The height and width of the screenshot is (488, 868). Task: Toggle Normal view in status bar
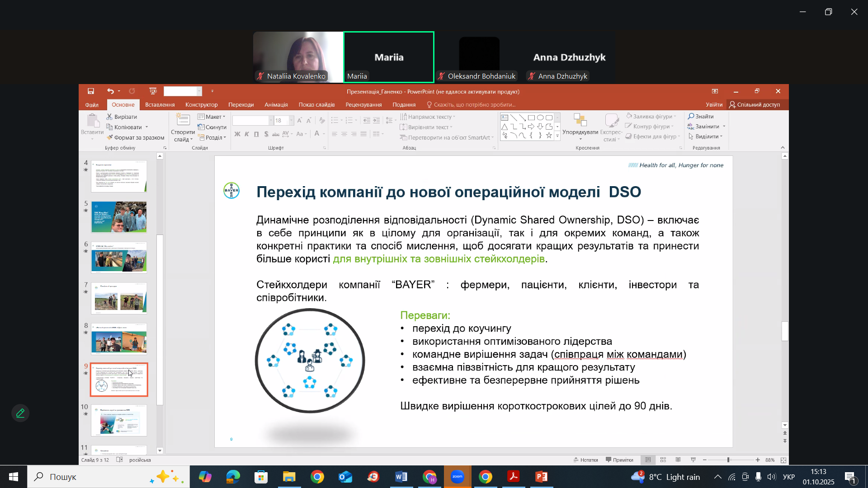[648, 460]
